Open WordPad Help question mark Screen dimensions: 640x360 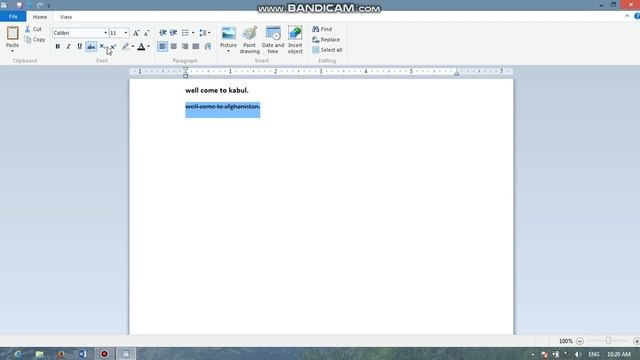[637, 16]
